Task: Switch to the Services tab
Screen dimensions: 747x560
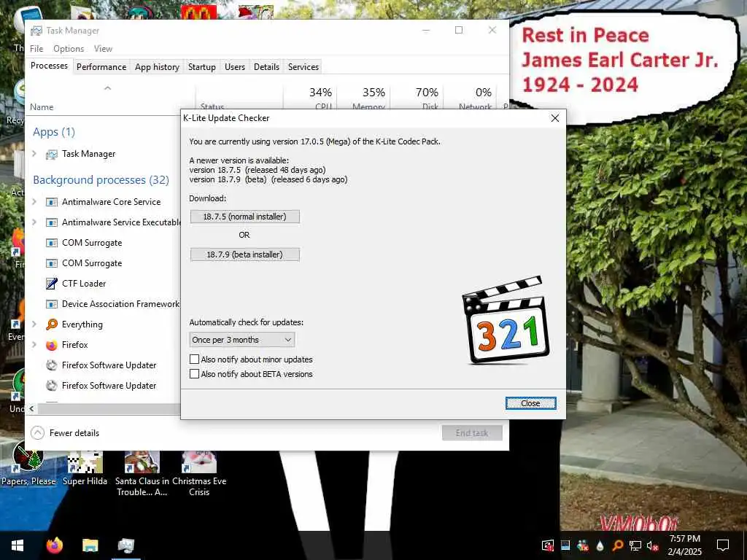Action: point(303,67)
